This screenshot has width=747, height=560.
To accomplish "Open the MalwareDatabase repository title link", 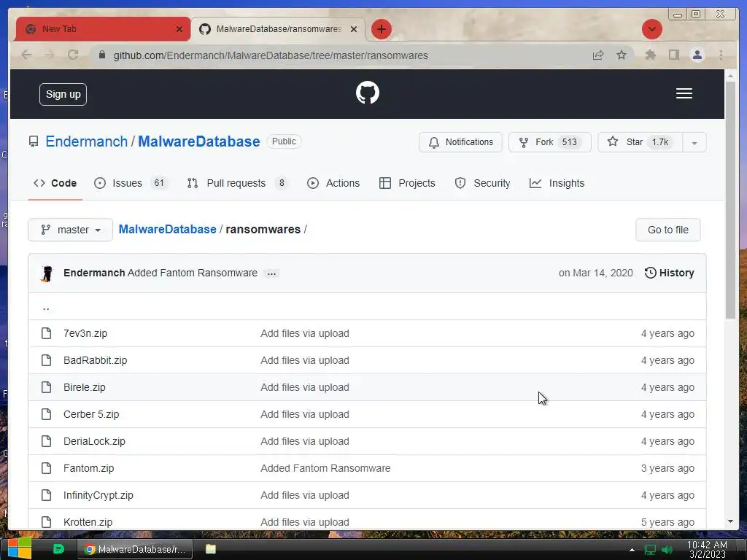I will [x=198, y=141].
